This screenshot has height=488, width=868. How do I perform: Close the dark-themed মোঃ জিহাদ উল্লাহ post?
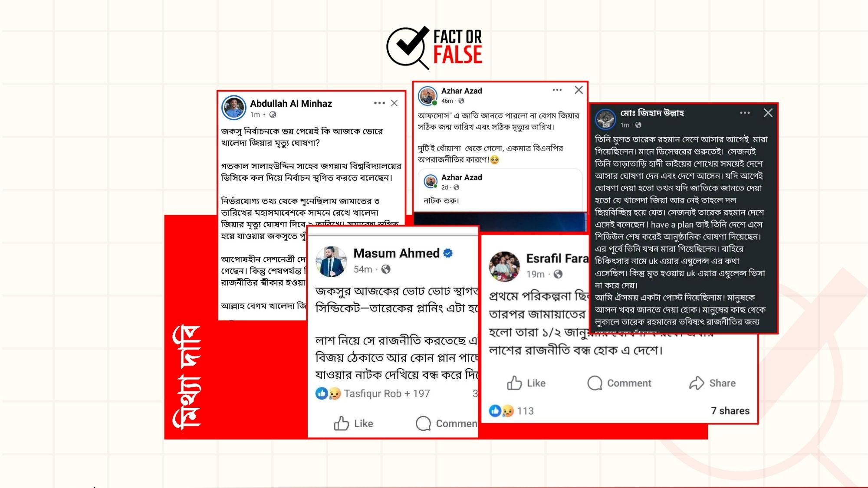point(768,113)
